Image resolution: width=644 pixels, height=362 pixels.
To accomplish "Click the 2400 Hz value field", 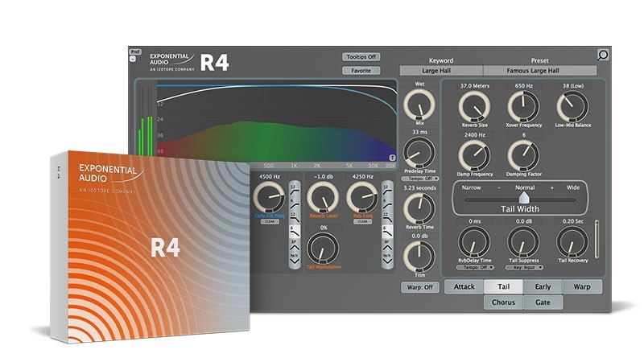I will coord(474,134).
